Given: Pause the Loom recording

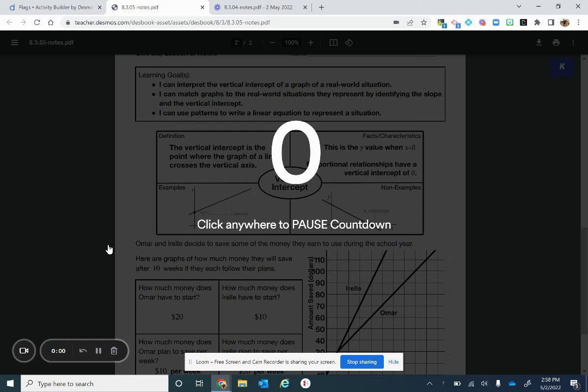Looking at the screenshot, I should pos(98,351).
